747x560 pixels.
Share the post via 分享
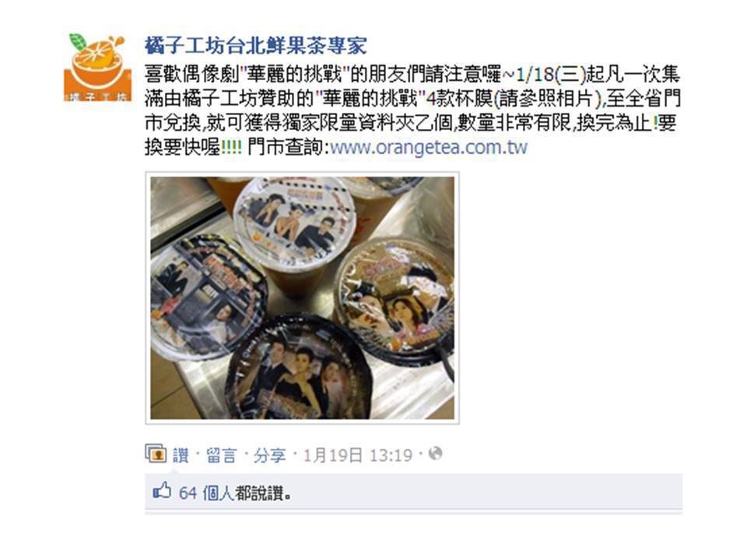point(269,455)
